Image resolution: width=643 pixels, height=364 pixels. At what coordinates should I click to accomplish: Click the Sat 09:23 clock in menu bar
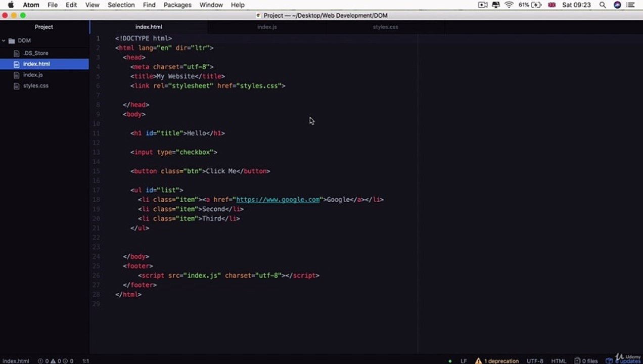[576, 5]
